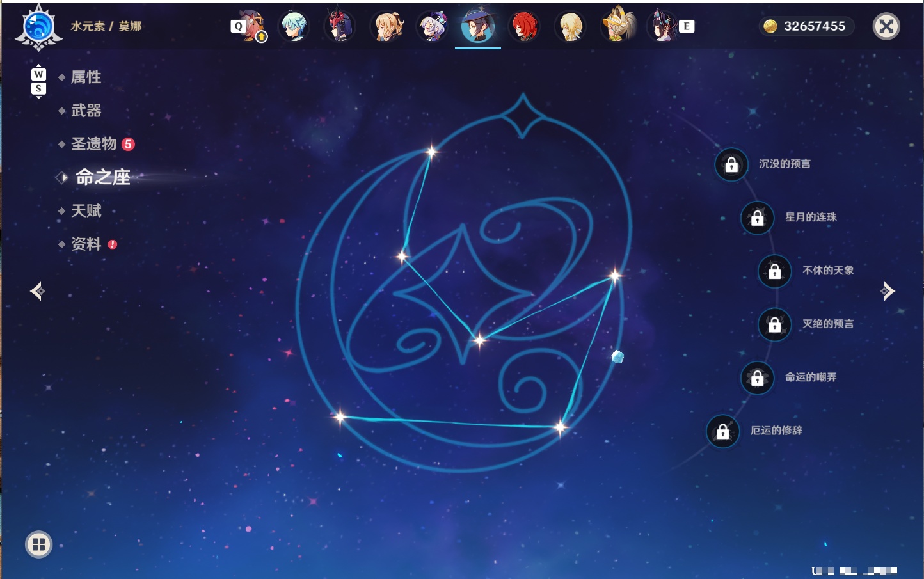Select Chongyun's light-blue-haired avatar
The image size is (924, 579).
point(294,26)
